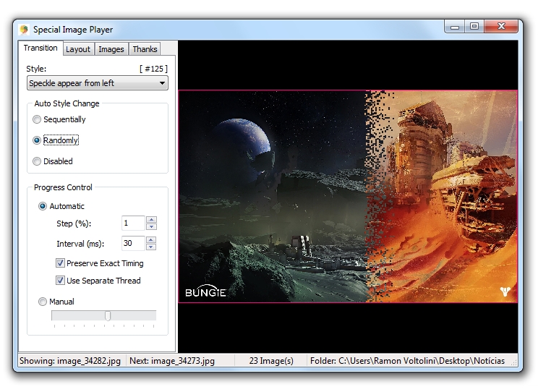Click the Step (%) input field

pos(134,223)
